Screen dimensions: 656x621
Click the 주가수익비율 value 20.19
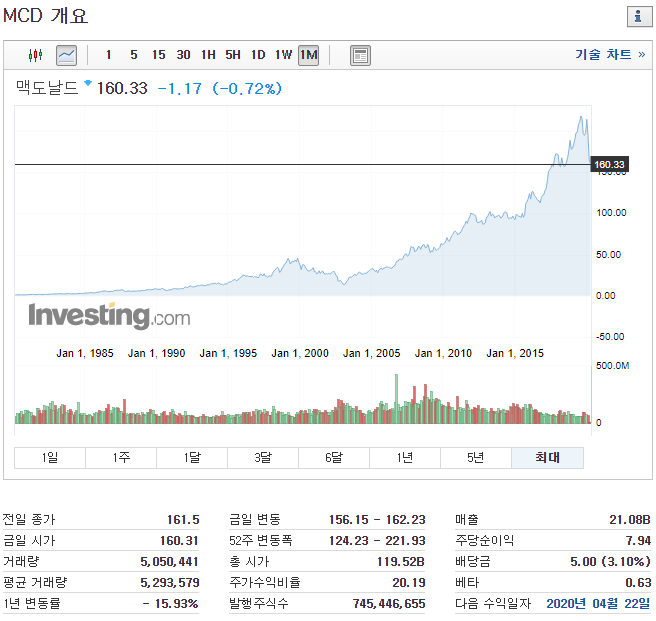tap(409, 583)
